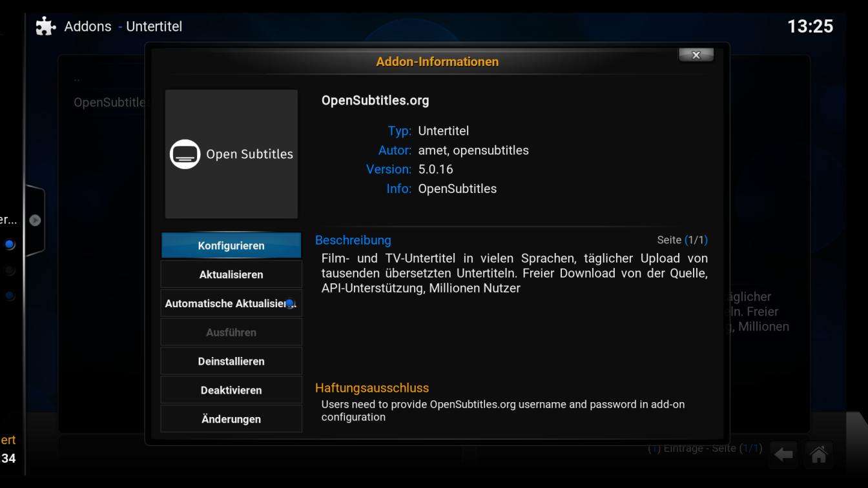Click the greyed-out Ausführen button
Image resolution: width=868 pixels, height=488 pixels.
(x=231, y=332)
